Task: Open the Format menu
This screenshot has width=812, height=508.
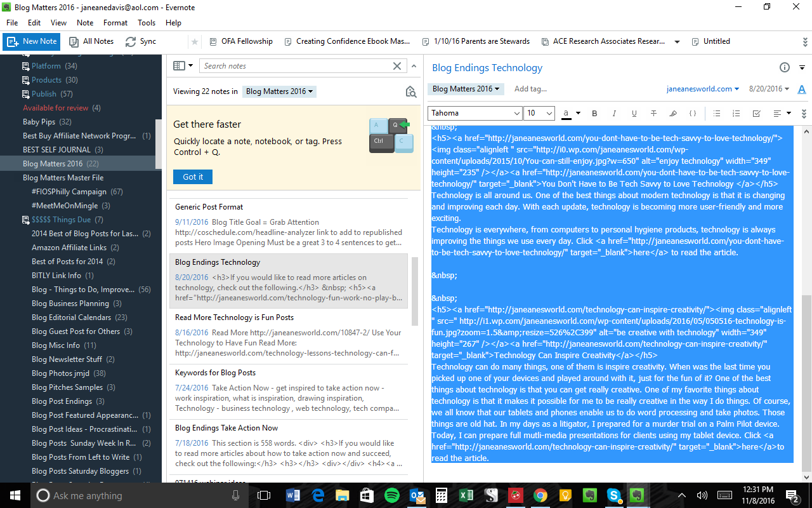Action: (x=115, y=23)
